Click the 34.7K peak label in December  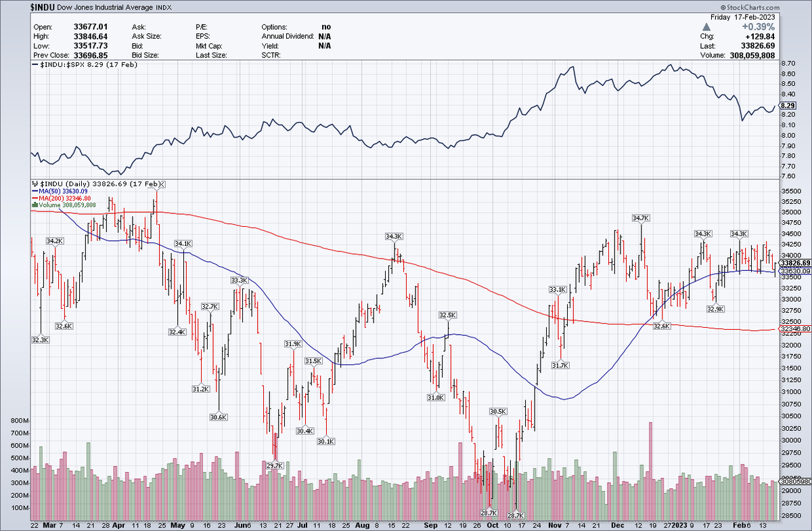coord(641,218)
